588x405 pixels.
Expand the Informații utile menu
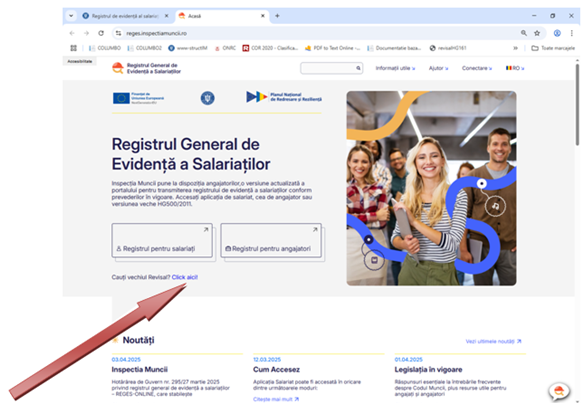pyautogui.click(x=395, y=68)
